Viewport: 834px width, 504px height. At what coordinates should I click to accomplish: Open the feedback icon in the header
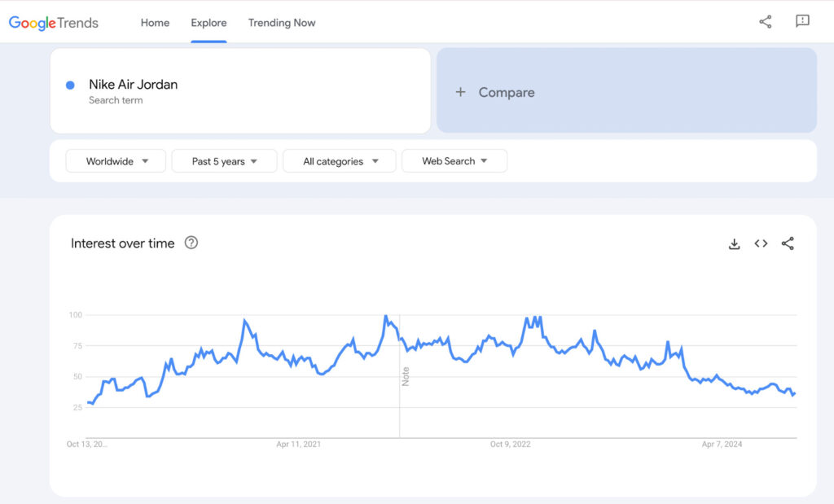802,22
